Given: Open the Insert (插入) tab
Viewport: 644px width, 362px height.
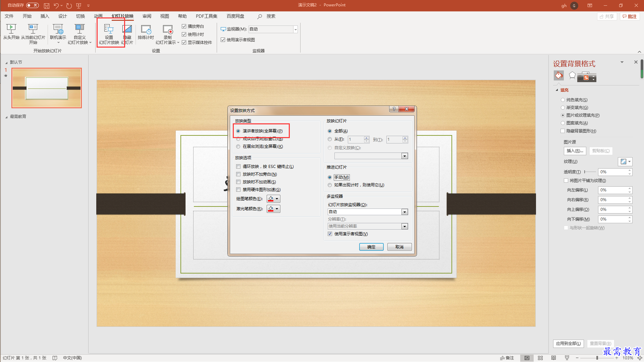Looking at the screenshot, I should (x=45, y=16).
